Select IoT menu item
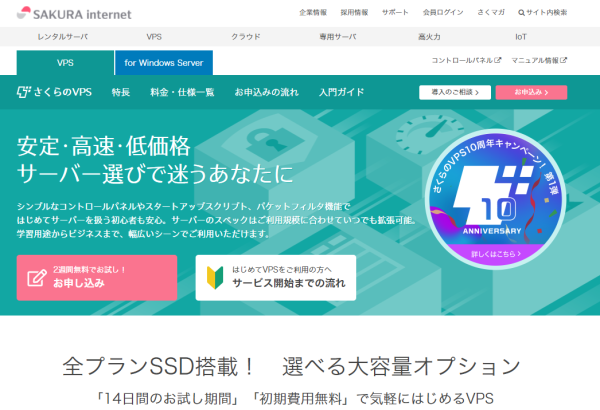600x410 pixels. [521, 37]
